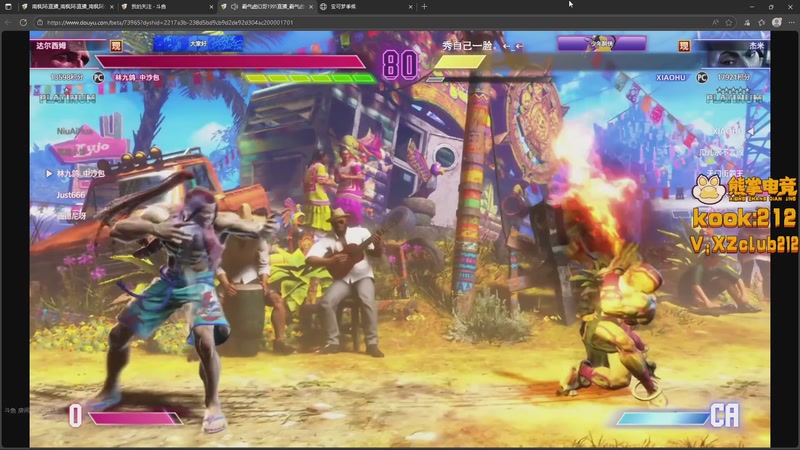Click the Just666 viewer name

pos(70,195)
